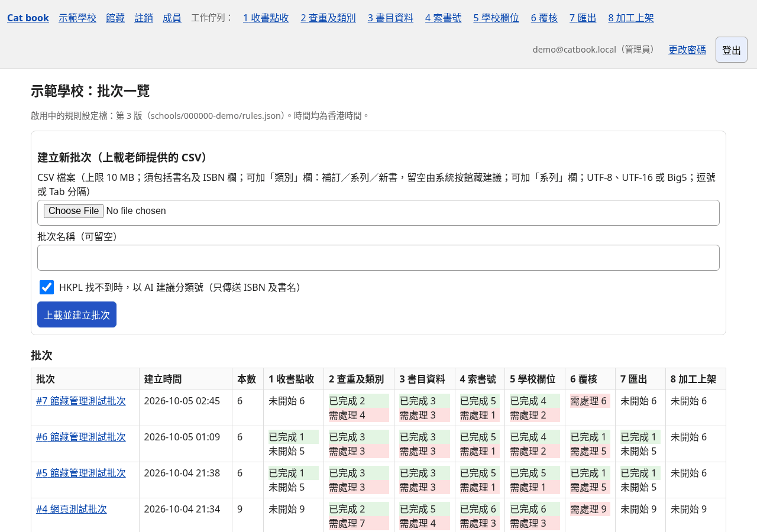
Task: Go to 示範學校 page
Action: point(77,18)
